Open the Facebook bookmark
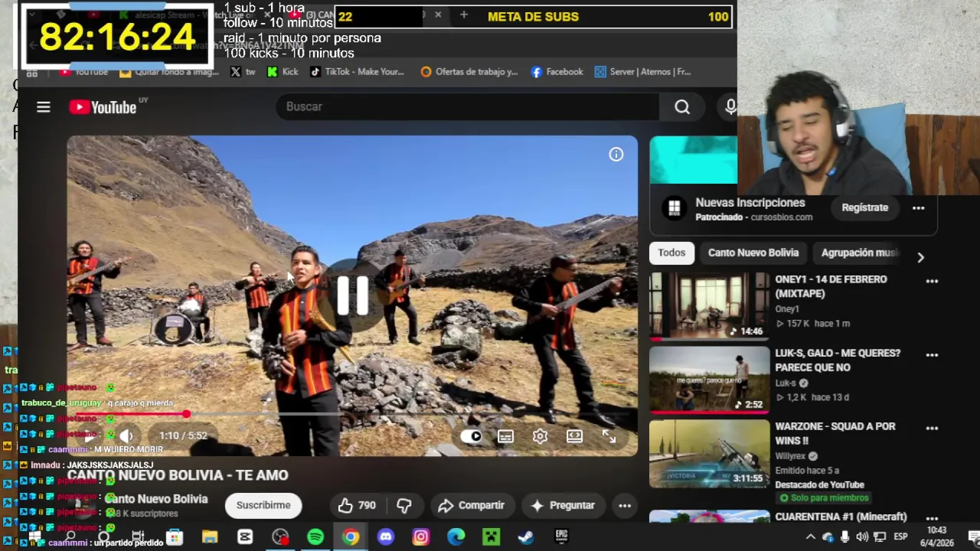 click(x=557, y=72)
